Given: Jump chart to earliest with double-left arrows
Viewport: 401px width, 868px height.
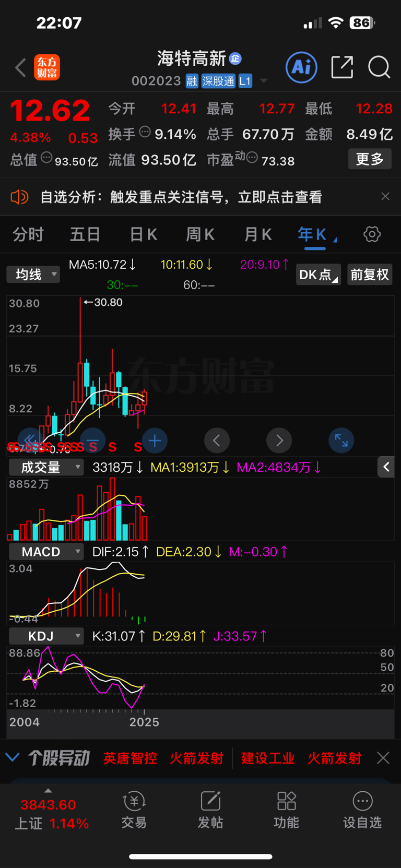Looking at the screenshot, I should click(30, 441).
